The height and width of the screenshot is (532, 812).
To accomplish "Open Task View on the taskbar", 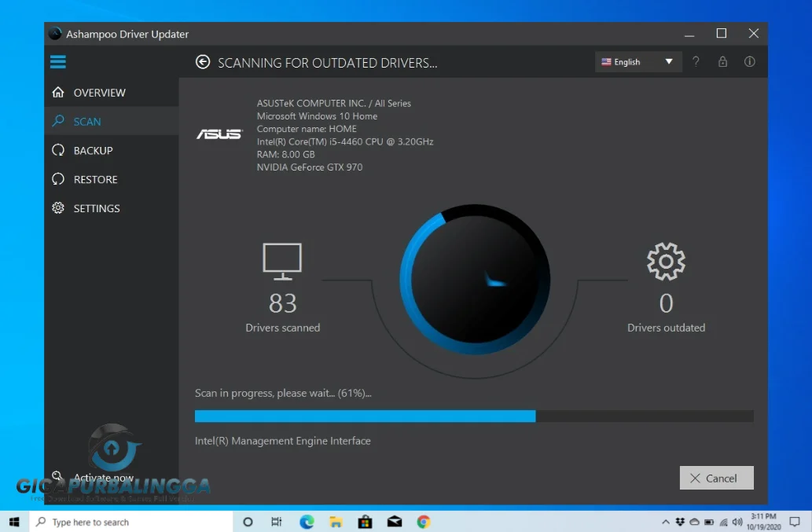I will tap(277, 522).
